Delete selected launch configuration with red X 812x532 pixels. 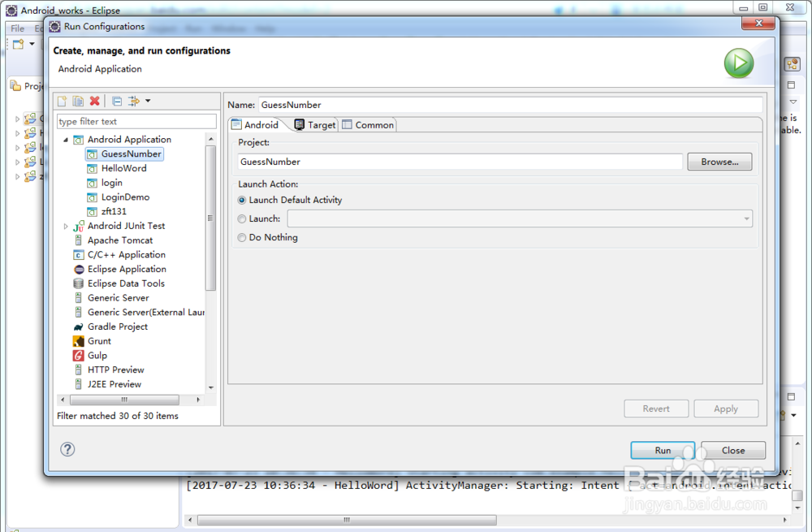[95, 101]
